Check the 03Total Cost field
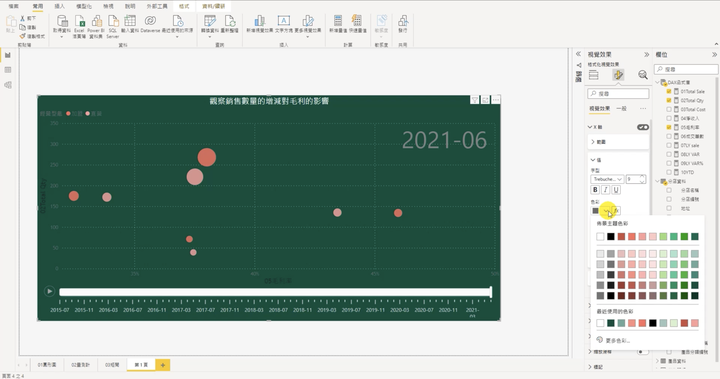 669,109
